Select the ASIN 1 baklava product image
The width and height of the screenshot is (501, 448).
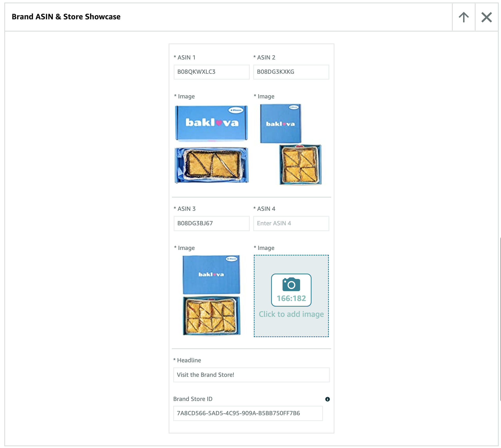point(211,144)
